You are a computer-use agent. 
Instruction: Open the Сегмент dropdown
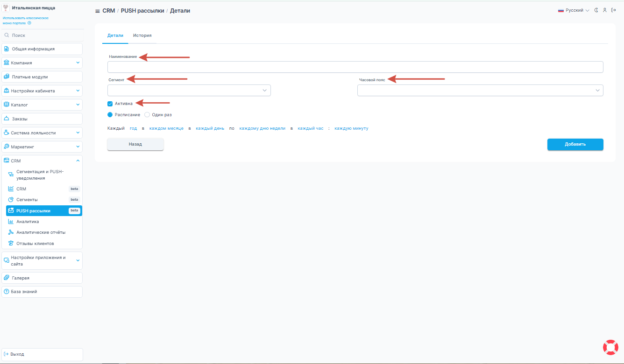tap(189, 91)
